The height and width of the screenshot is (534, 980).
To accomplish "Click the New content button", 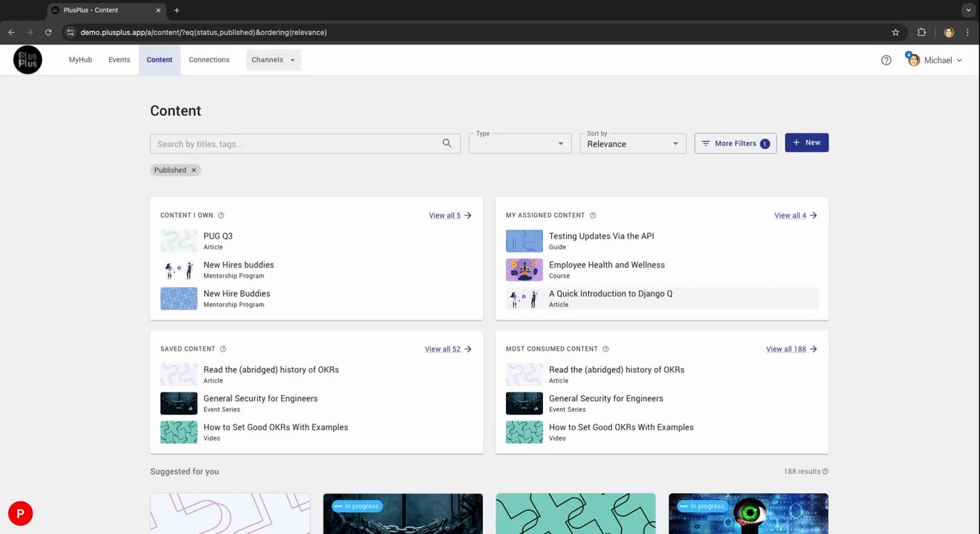I will pyautogui.click(x=806, y=143).
